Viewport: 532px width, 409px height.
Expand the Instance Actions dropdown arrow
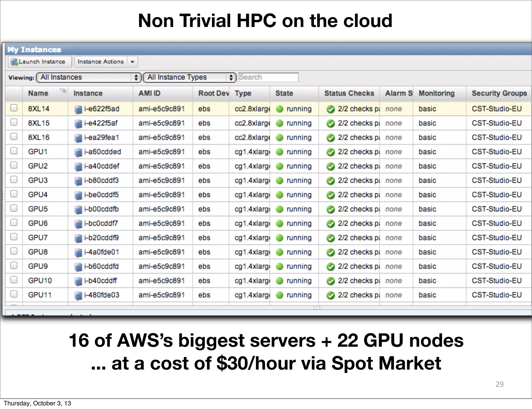pyautogui.click(x=132, y=62)
